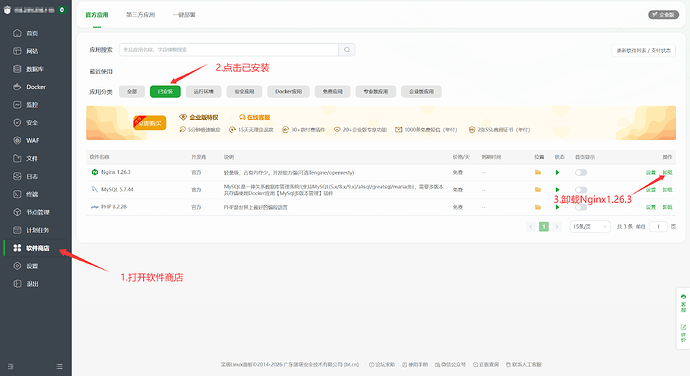This screenshot has height=376, width=690.
Task: Open the 设置 settings sidebar item
Action: point(32,266)
